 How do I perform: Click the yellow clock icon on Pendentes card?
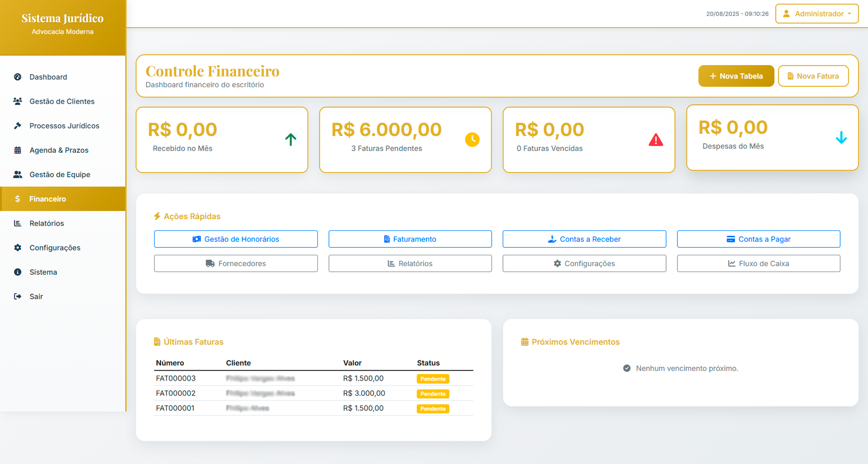pos(473,139)
